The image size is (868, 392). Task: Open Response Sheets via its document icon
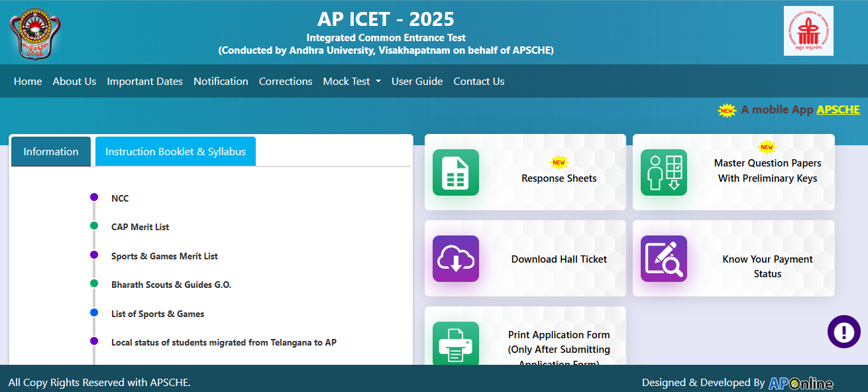click(x=455, y=172)
